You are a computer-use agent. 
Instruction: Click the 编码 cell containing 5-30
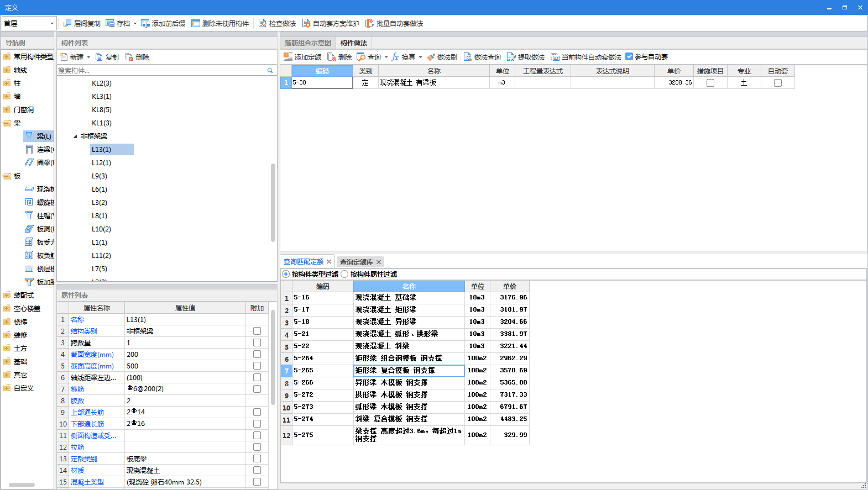pos(322,83)
